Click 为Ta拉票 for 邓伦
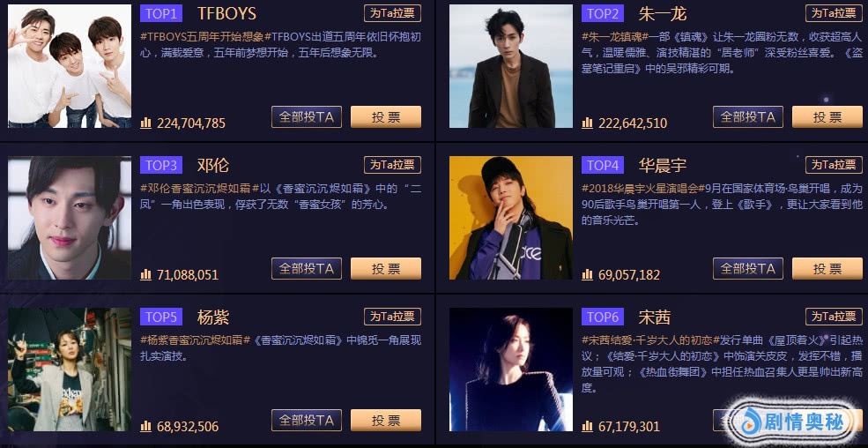This screenshot has height=448, width=868. (392, 165)
